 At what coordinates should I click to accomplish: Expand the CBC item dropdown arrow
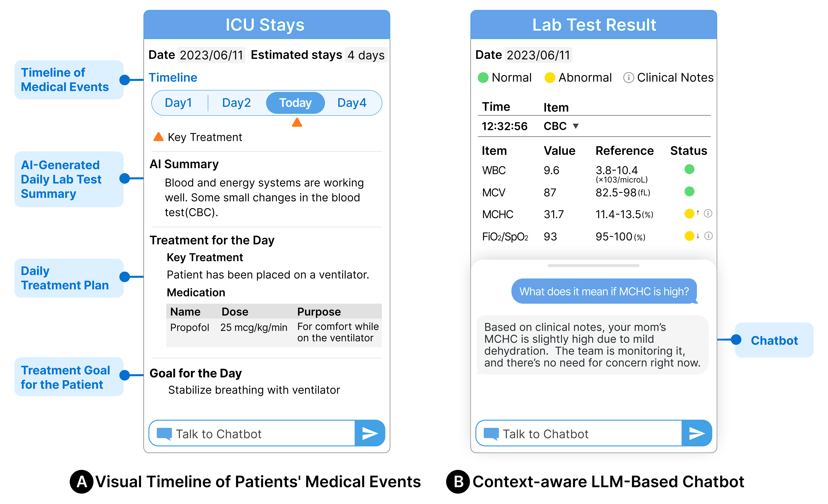576,126
